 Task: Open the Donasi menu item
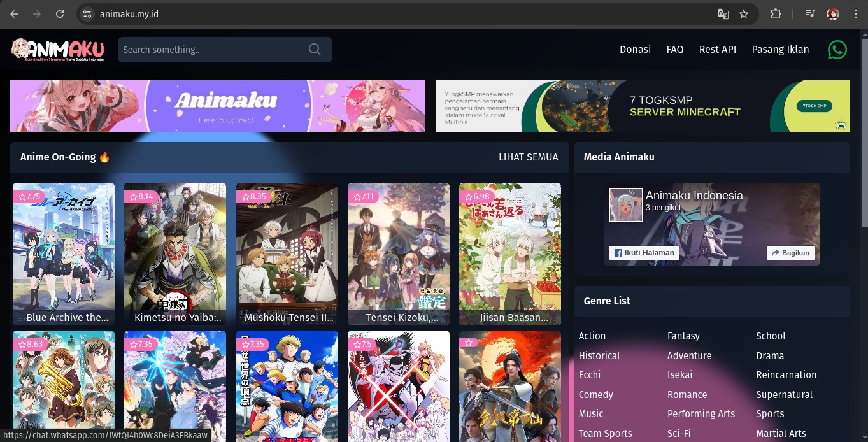click(x=635, y=50)
